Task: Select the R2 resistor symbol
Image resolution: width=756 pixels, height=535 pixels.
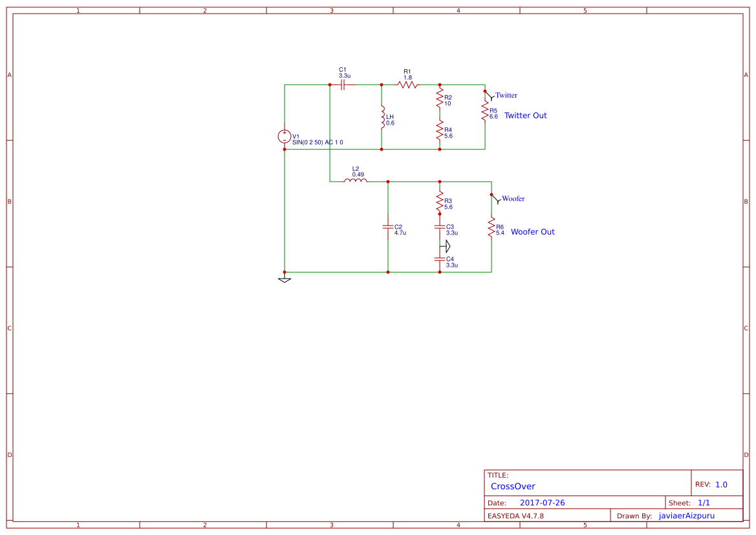Action: pos(440,98)
